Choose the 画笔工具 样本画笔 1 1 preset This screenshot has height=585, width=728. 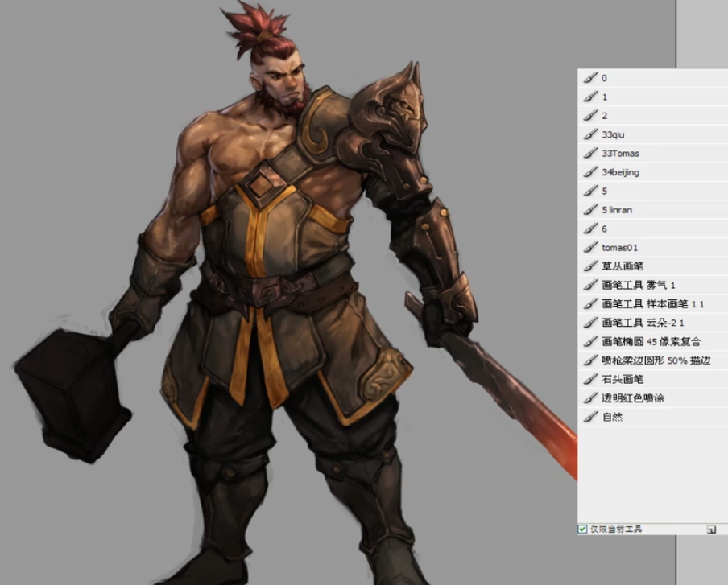[x=653, y=304]
